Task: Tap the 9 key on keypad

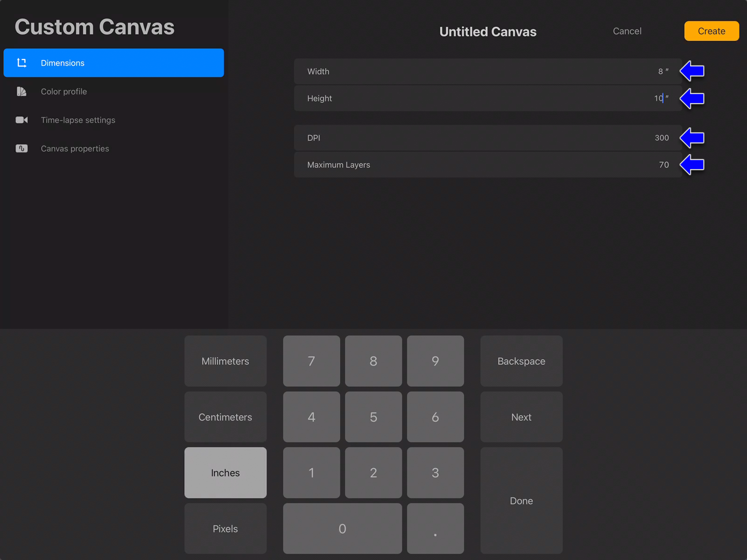Action: [435, 361]
